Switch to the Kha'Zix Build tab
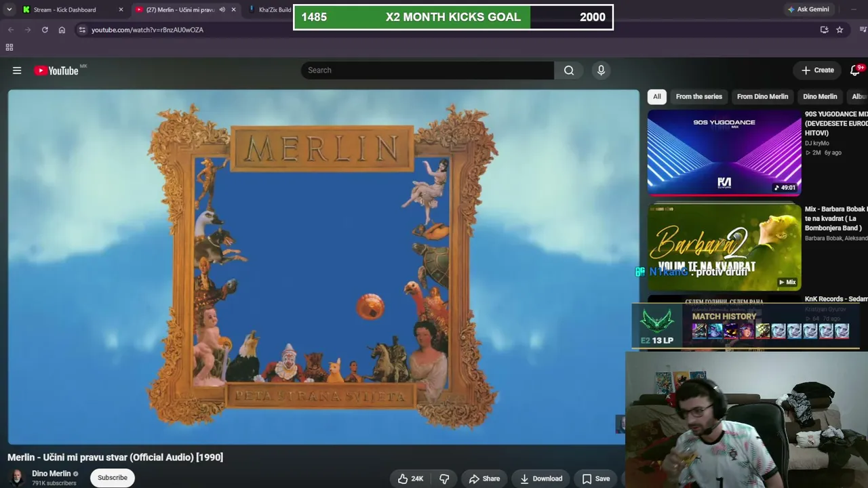 coord(271,10)
